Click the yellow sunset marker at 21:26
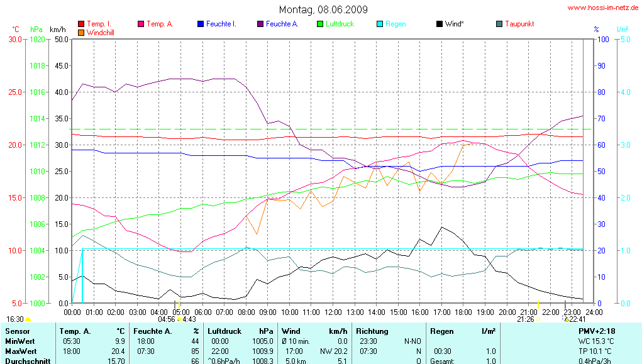The width and height of the screenshot is (642, 364). (x=538, y=319)
